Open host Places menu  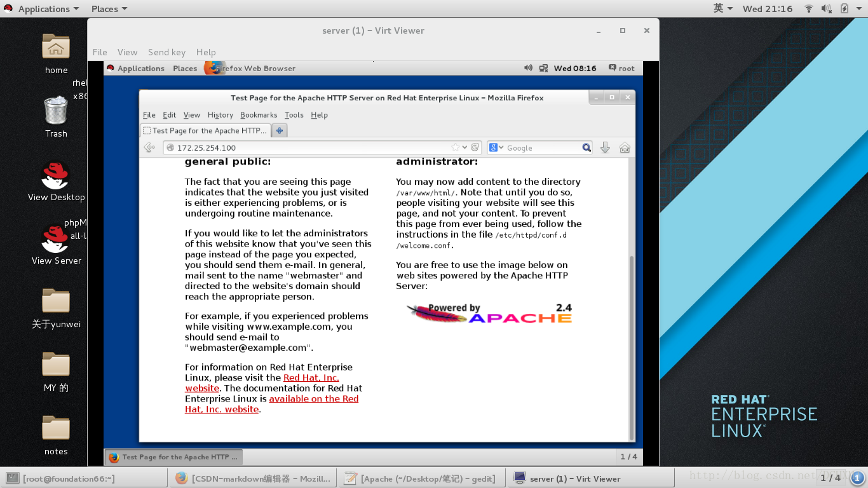(109, 9)
